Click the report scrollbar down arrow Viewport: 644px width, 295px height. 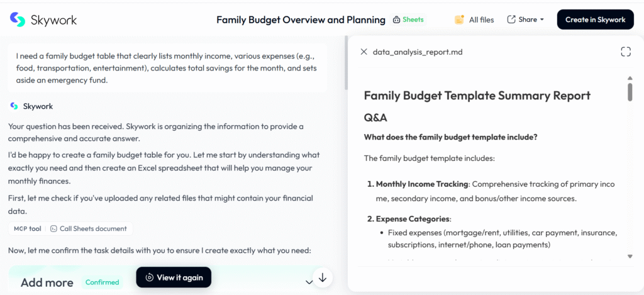tap(630, 257)
